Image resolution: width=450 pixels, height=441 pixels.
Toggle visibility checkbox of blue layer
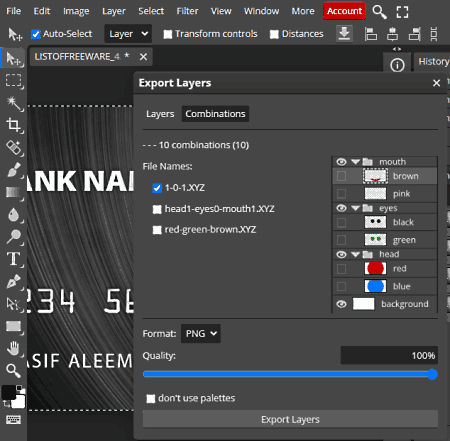point(341,286)
